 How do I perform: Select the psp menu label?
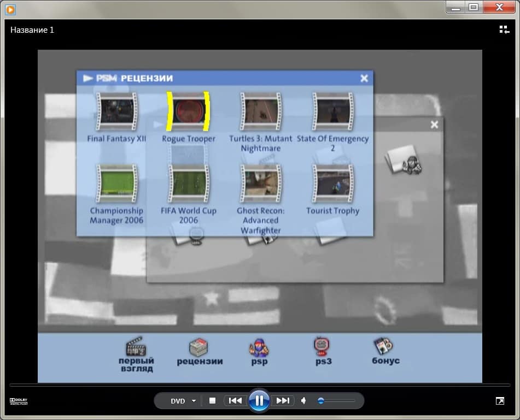click(x=259, y=362)
